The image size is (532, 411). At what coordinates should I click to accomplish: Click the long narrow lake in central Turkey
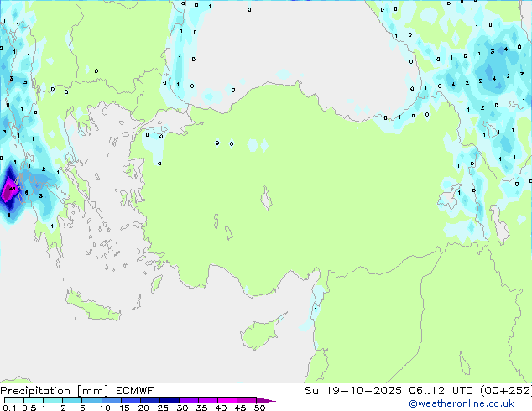tap(269, 200)
